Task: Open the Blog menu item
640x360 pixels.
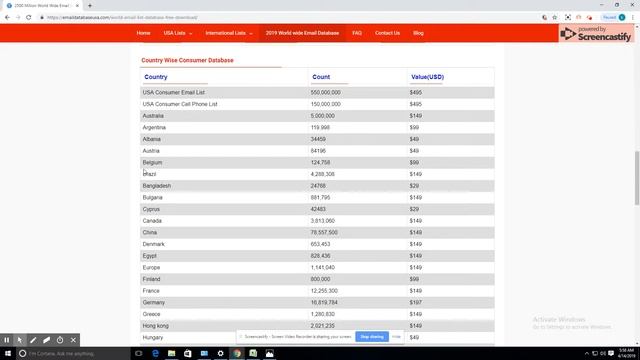Action: coord(418,33)
